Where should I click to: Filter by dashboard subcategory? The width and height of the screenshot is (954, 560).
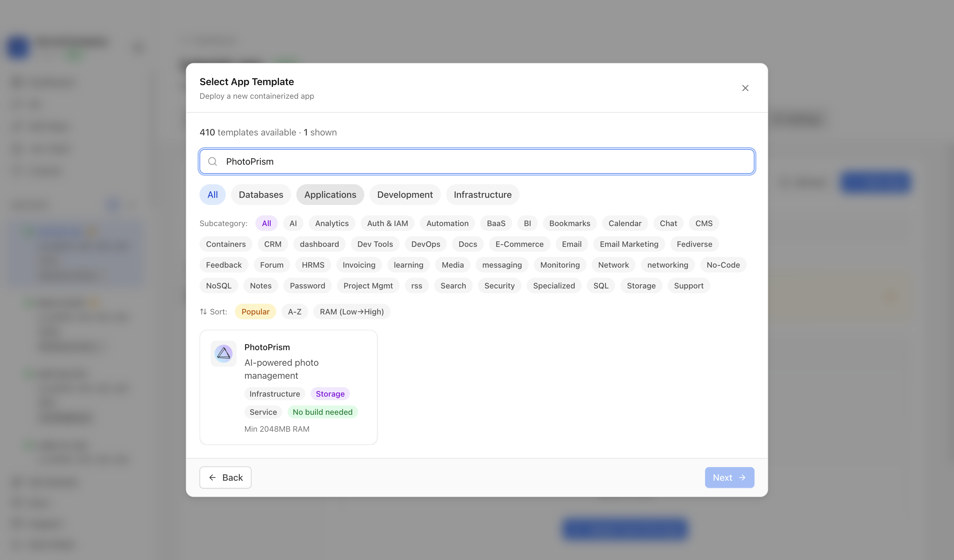click(319, 244)
